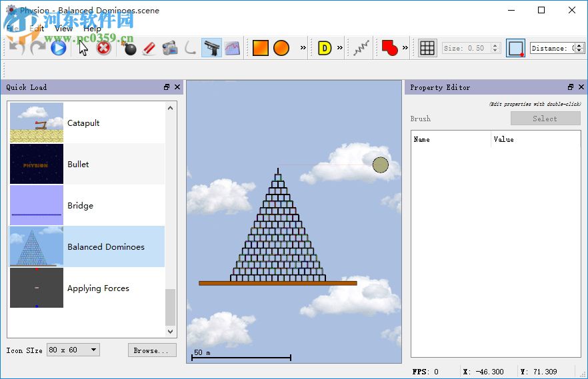
Task: Open the Help menu
Action: [92, 29]
